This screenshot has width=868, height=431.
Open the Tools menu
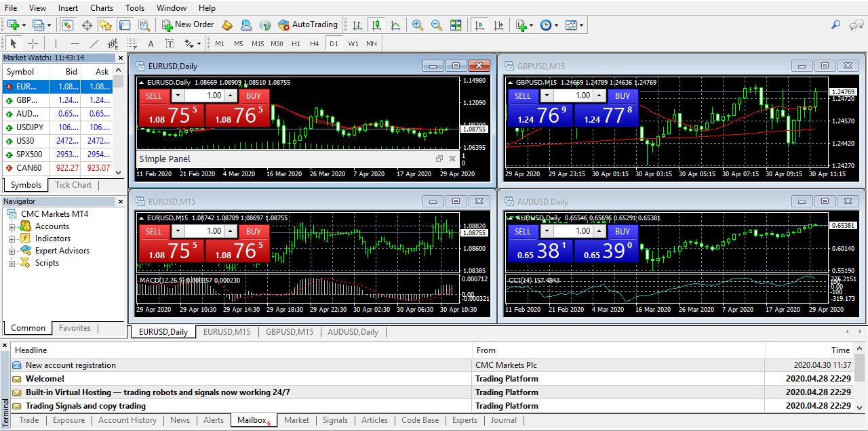[135, 8]
